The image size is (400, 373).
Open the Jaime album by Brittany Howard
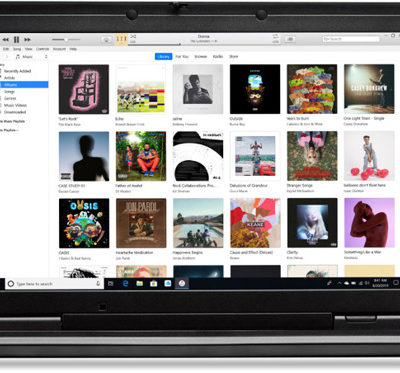pyautogui.click(x=198, y=89)
